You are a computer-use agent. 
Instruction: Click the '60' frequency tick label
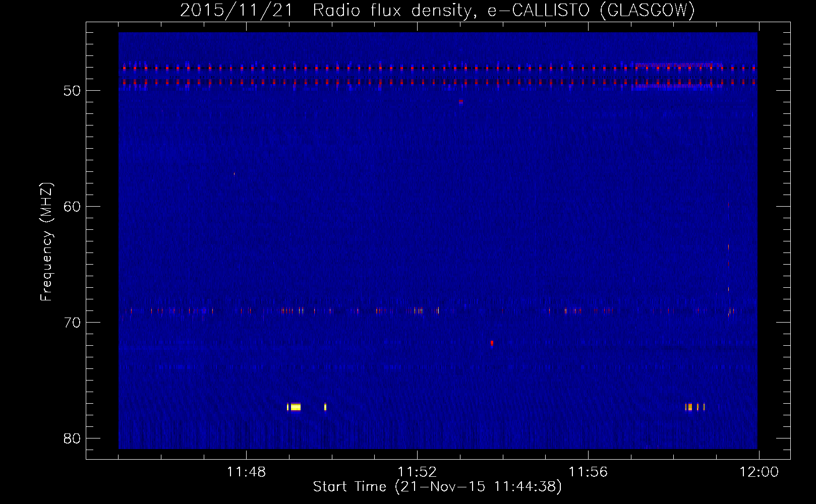72,207
